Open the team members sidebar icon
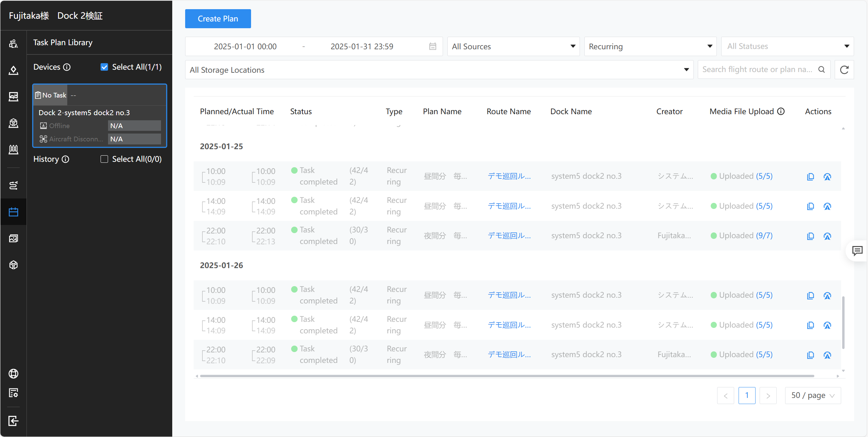 coord(13,43)
